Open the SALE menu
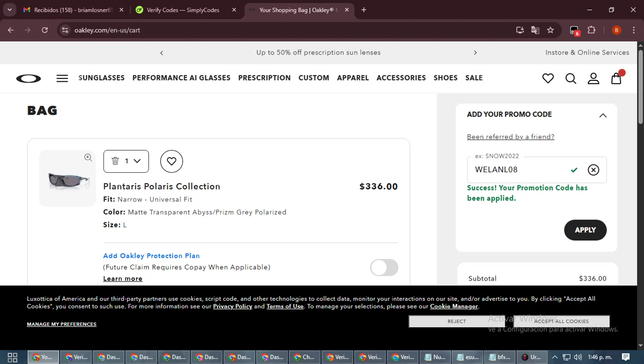The width and height of the screenshot is (644, 364). 474,78
